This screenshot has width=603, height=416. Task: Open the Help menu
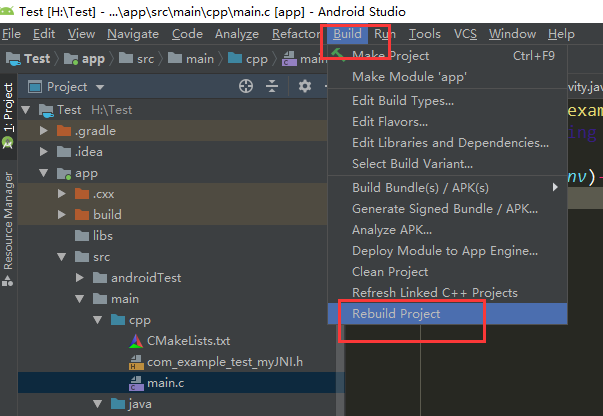coord(561,34)
